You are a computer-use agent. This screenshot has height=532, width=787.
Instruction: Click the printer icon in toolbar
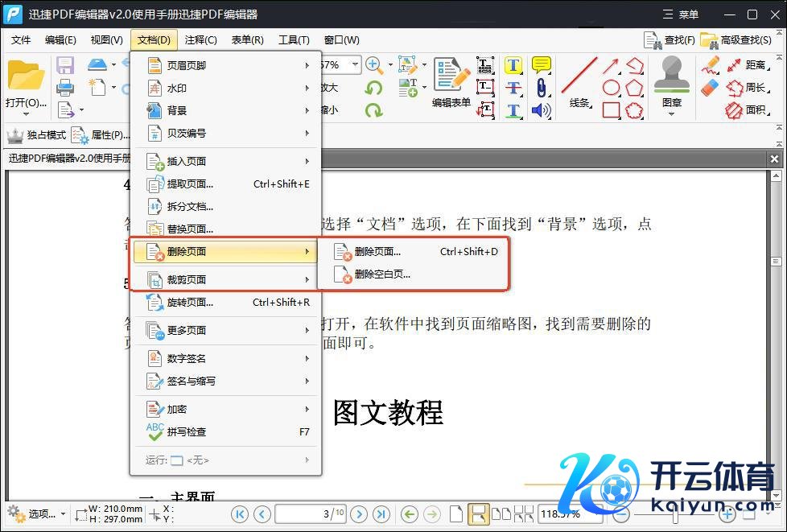pos(65,87)
